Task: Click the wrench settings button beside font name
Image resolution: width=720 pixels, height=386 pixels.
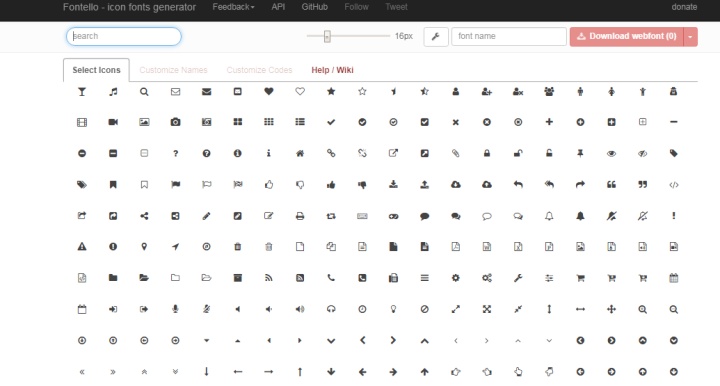Action: [435, 37]
